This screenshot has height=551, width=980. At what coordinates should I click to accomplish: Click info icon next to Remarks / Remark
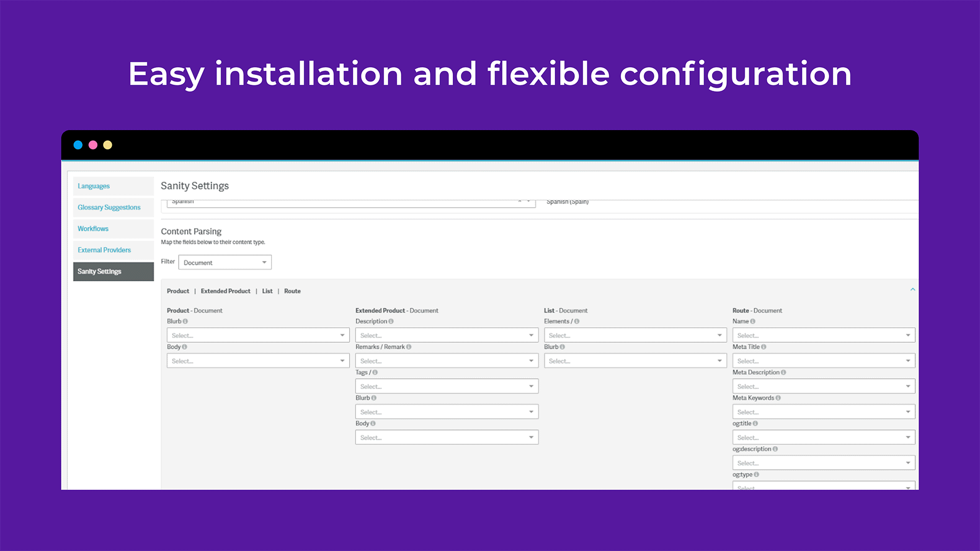tap(409, 347)
